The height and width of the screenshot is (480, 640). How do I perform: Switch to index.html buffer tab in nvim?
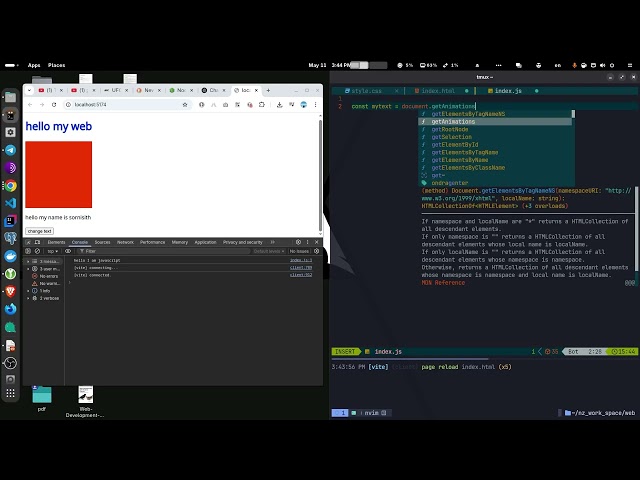click(438, 91)
